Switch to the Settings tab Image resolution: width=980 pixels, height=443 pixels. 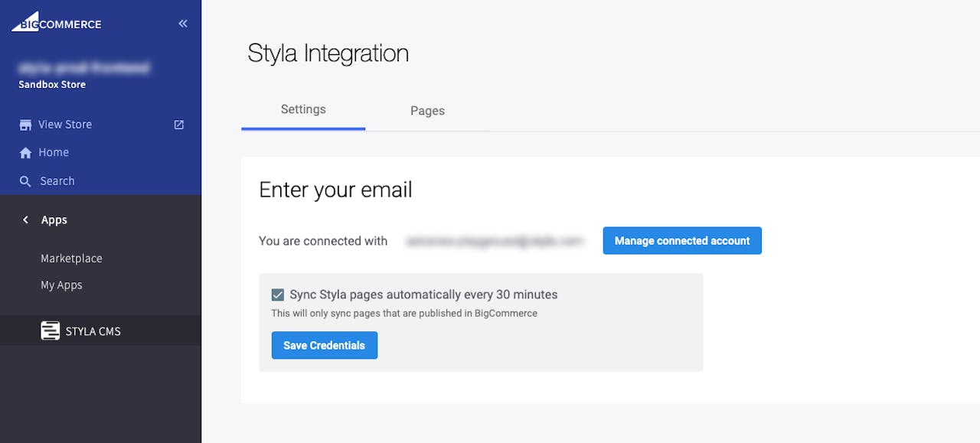click(x=303, y=109)
